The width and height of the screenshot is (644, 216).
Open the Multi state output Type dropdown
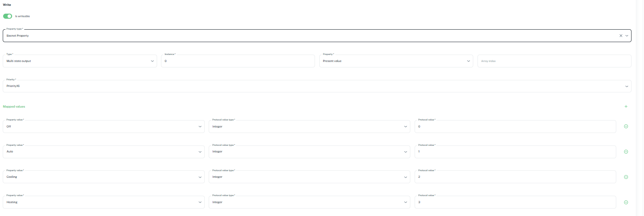80,61
